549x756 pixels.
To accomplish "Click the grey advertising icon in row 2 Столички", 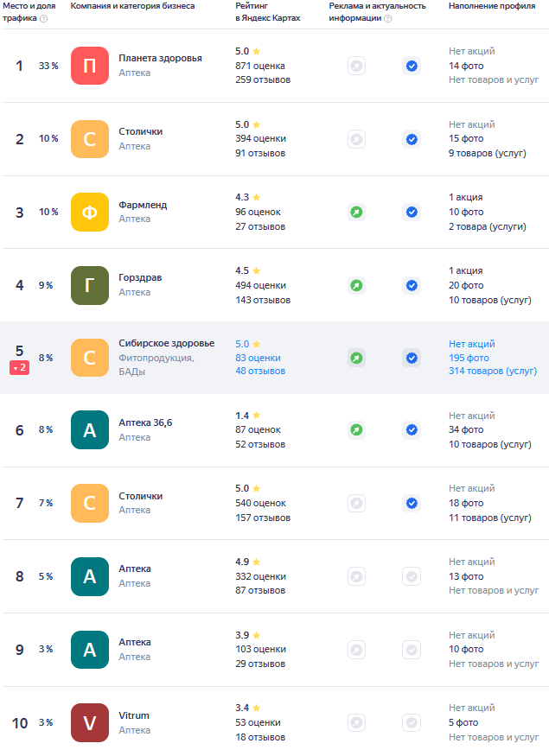I will click(x=356, y=139).
